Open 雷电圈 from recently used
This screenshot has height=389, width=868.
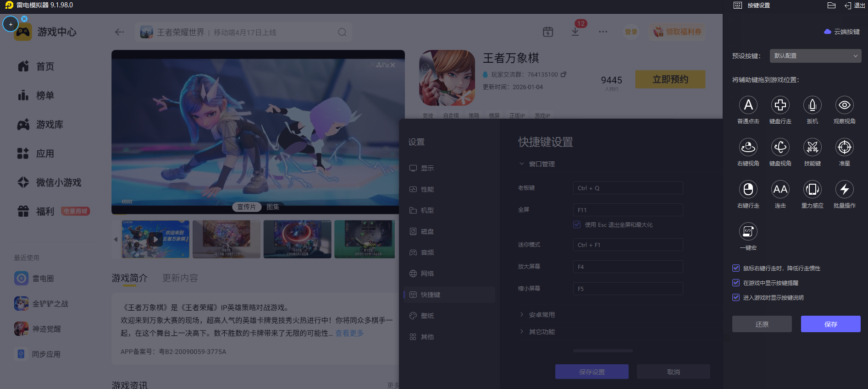(35, 278)
